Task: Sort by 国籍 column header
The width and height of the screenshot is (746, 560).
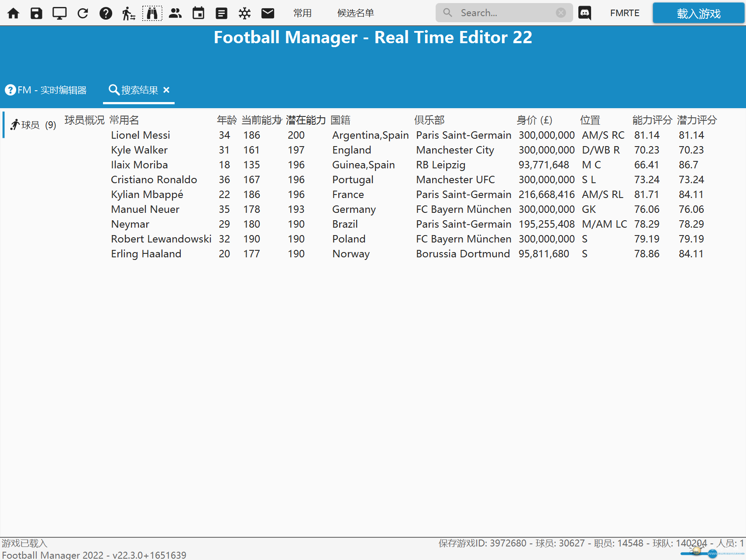Action: (340, 120)
